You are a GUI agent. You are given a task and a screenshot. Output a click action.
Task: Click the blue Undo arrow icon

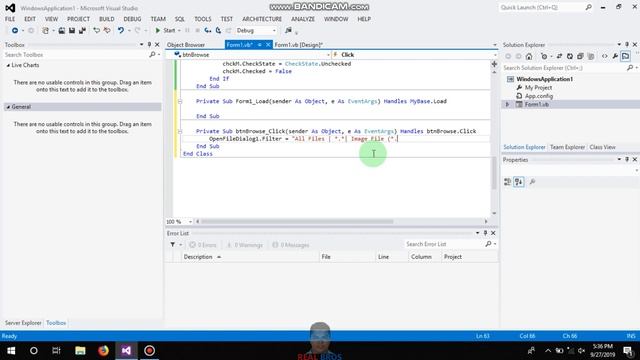tap(121, 31)
